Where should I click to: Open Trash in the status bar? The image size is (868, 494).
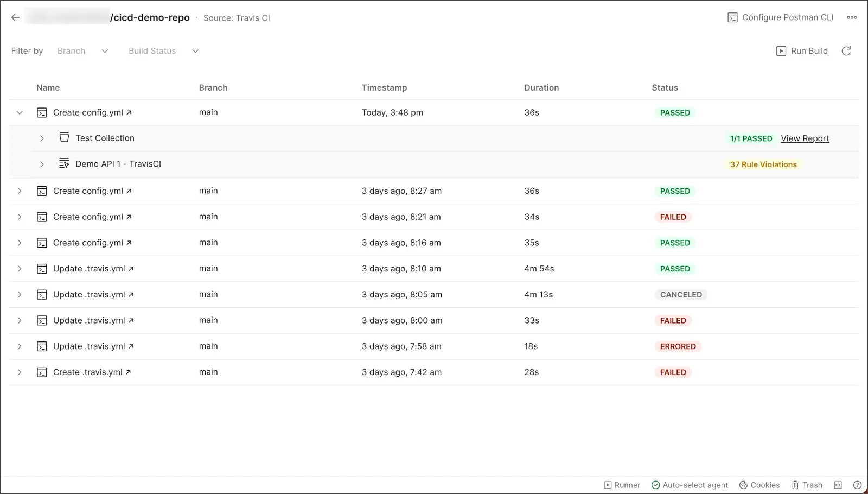[x=807, y=485]
